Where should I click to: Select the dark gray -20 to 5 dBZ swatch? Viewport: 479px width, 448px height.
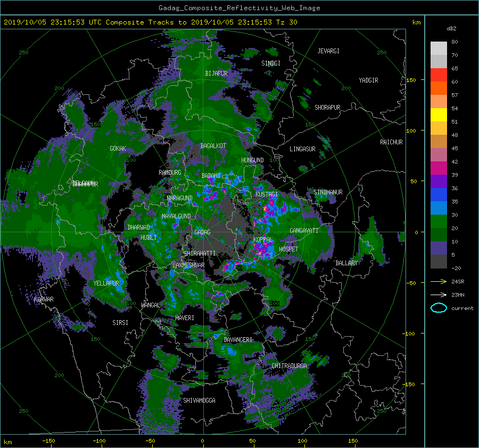[x=439, y=262]
